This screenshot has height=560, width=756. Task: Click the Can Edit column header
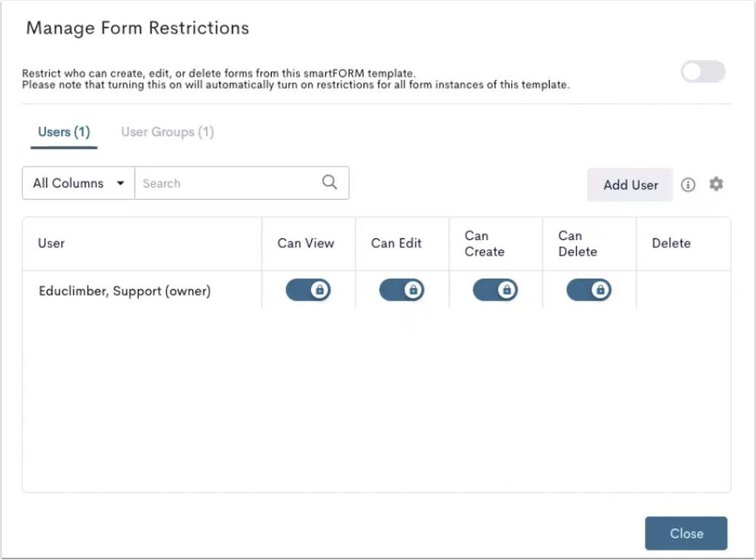(402, 244)
